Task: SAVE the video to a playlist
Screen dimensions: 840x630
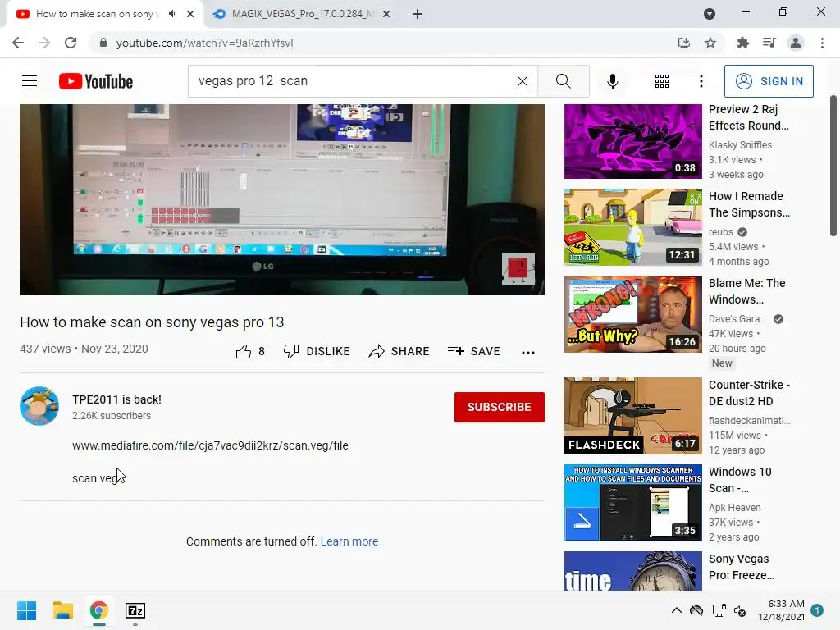Action: coord(473,351)
